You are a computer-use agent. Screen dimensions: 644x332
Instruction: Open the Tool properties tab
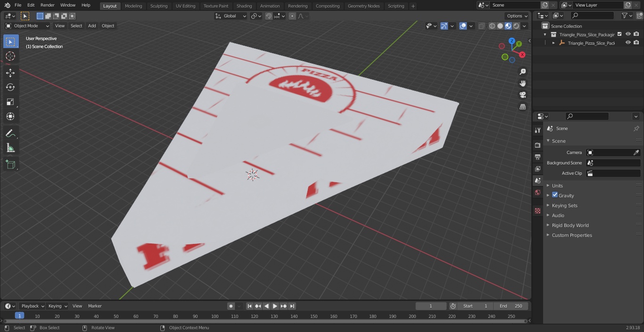point(537,130)
